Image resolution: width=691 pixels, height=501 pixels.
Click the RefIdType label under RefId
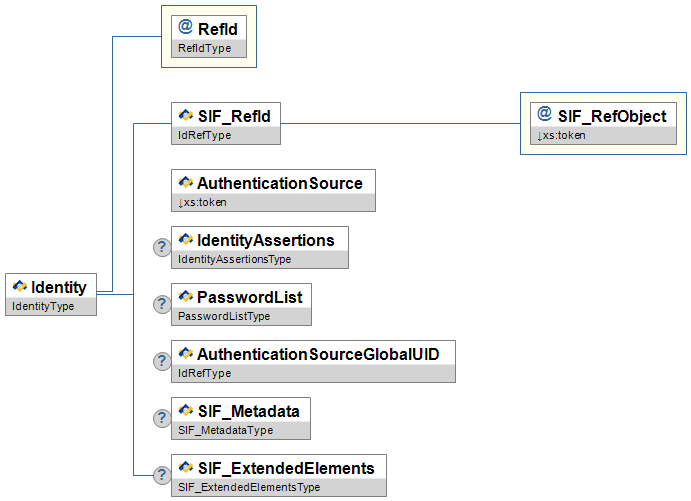[203, 48]
